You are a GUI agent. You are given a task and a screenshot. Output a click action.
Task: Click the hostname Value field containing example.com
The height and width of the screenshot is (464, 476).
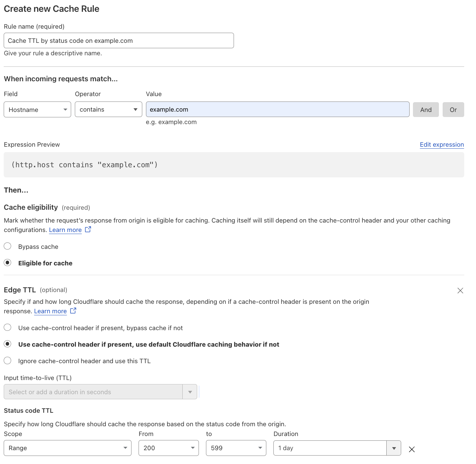coord(277,109)
